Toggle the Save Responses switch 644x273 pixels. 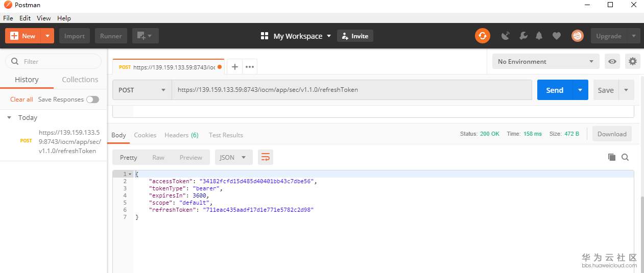[x=92, y=100]
